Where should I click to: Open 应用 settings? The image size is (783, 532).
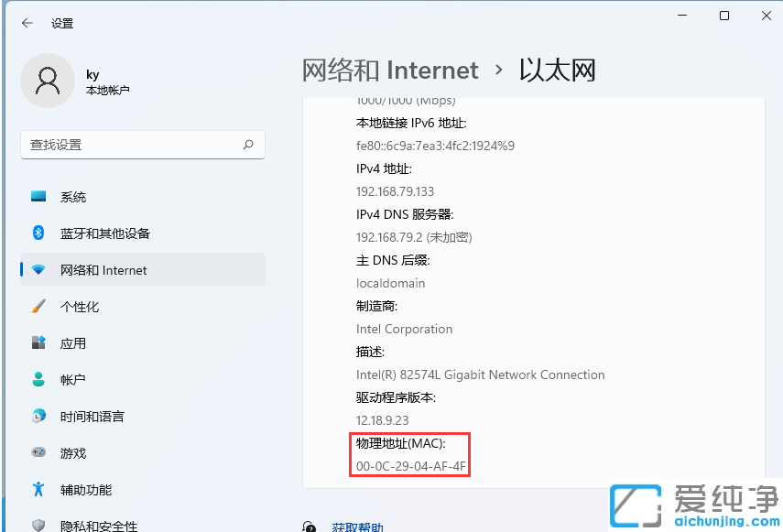pyautogui.click(x=72, y=343)
